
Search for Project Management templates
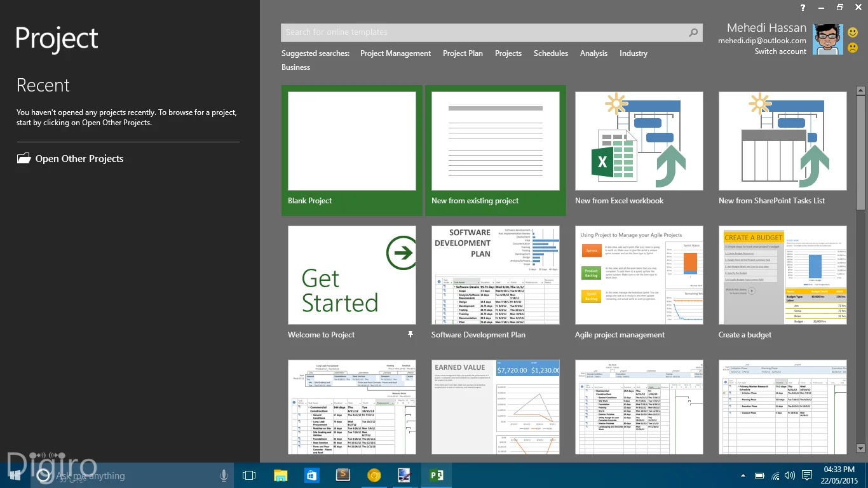coord(395,53)
